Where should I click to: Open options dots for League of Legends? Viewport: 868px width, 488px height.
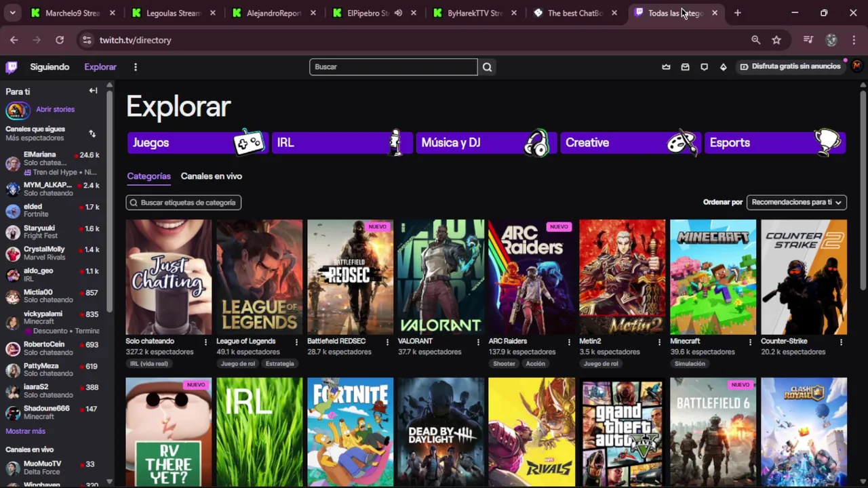click(x=296, y=342)
